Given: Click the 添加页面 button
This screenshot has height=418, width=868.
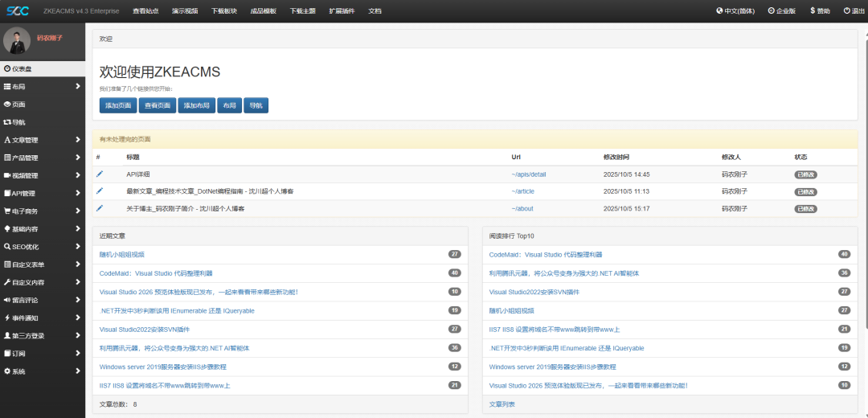Looking at the screenshot, I should tap(118, 106).
